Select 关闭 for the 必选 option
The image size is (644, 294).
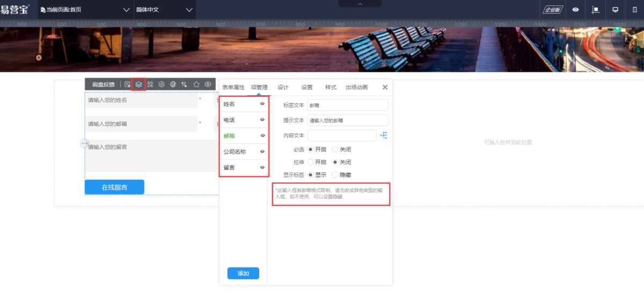pos(335,149)
